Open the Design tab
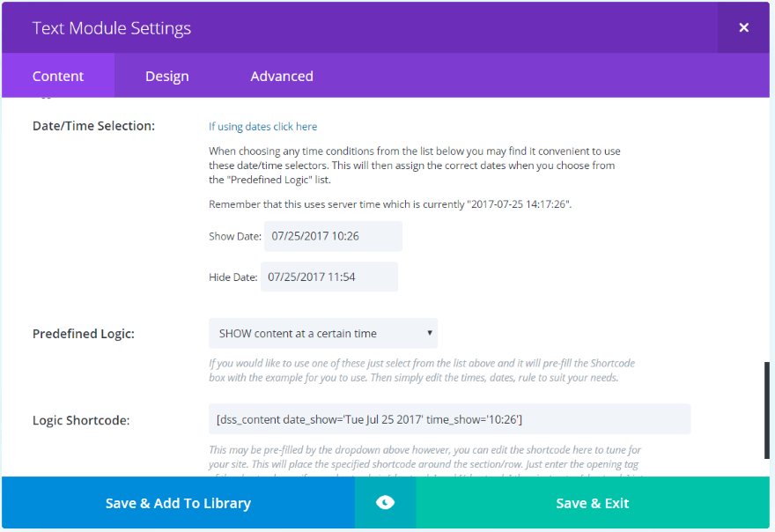Viewport: 775px width, 532px height. pyautogui.click(x=167, y=77)
